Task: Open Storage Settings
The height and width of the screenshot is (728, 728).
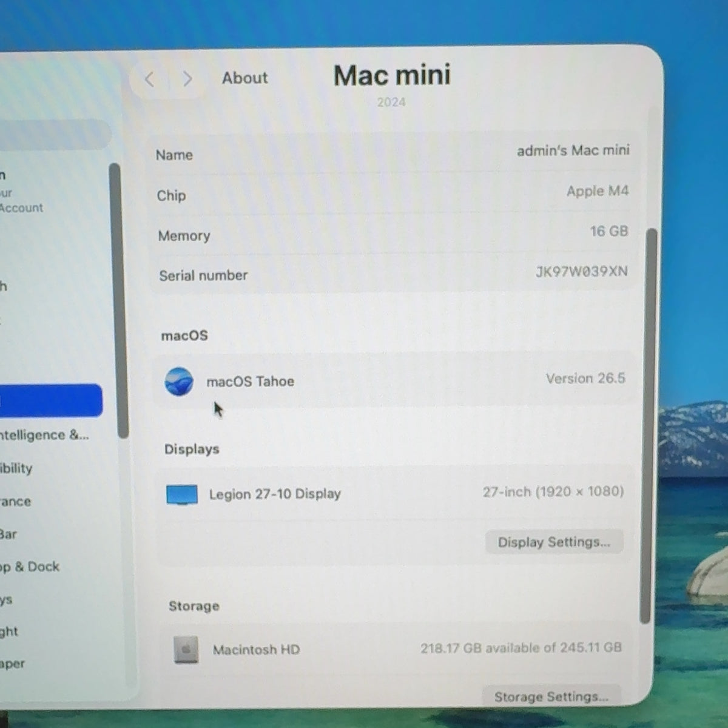Action: click(x=551, y=696)
